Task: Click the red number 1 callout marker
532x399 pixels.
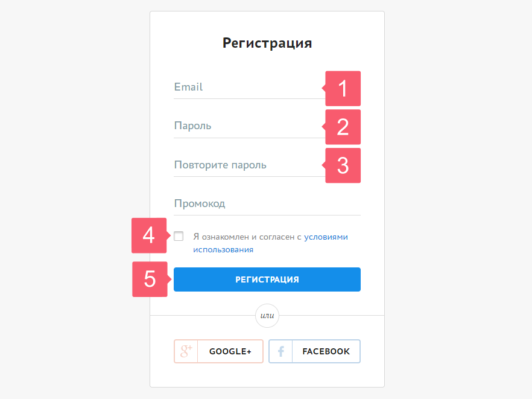Action: click(343, 88)
